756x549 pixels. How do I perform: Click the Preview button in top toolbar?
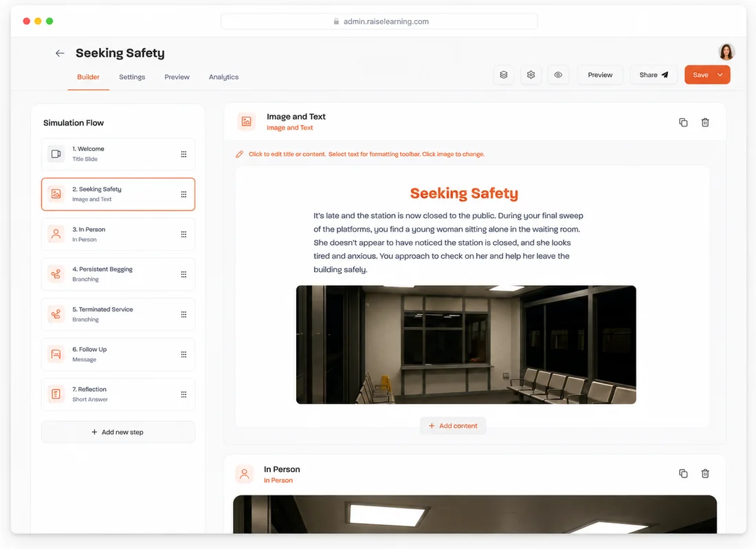tap(600, 75)
